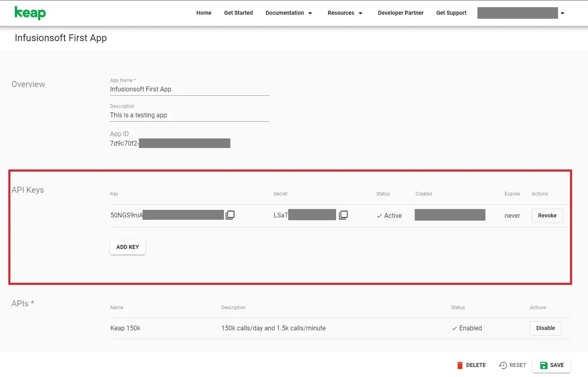The image size is (588, 377).
Task: Click the green floppy disk save icon
Action: (x=544, y=365)
